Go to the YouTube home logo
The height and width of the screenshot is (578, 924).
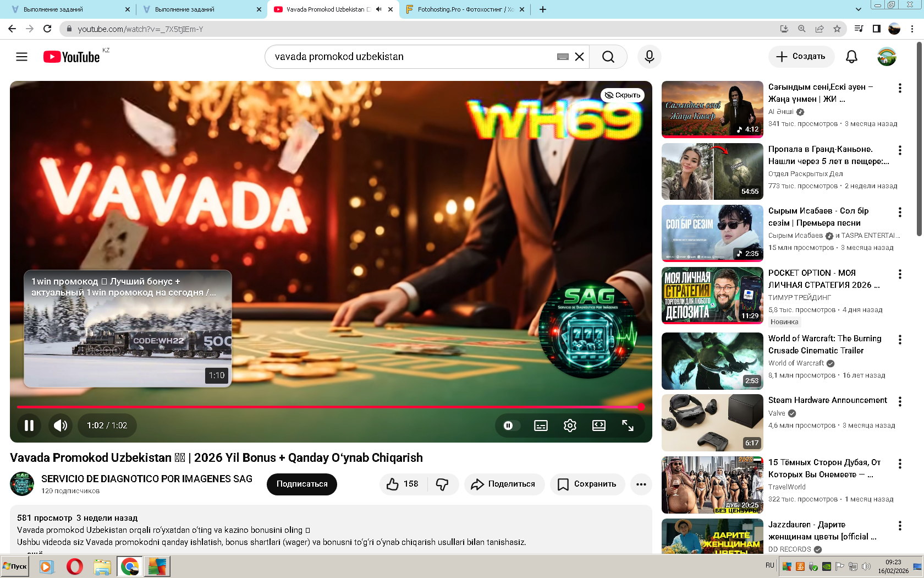[x=71, y=57]
